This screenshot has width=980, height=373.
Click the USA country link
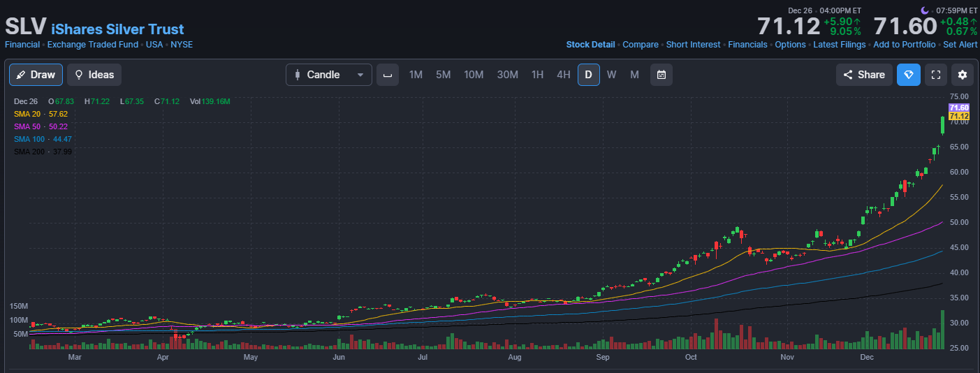click(x=154, y=45)
